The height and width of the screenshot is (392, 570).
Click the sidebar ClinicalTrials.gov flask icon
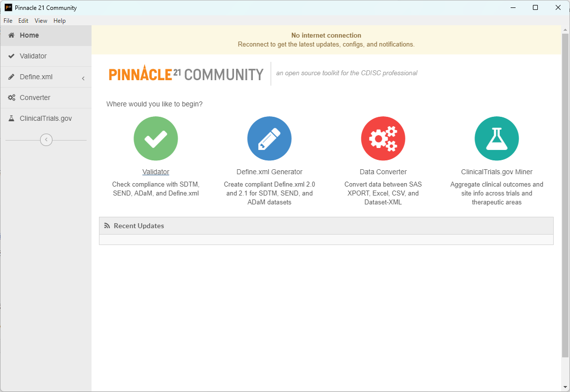(12, 118)
